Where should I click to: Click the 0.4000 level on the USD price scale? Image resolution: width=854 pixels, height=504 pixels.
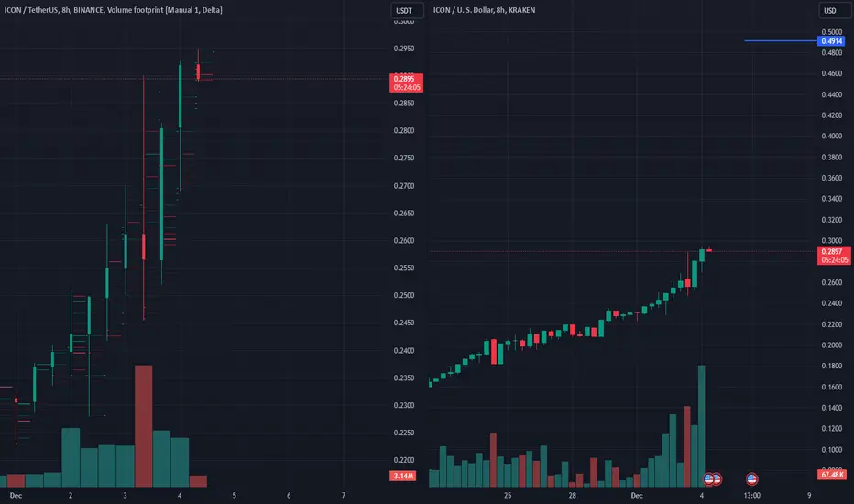point(832,137)
